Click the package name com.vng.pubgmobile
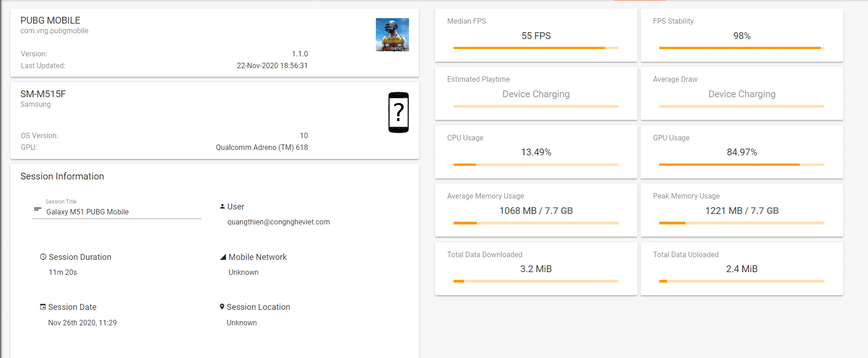This screenshot has height=358, width=868. (x=54, y=31)
